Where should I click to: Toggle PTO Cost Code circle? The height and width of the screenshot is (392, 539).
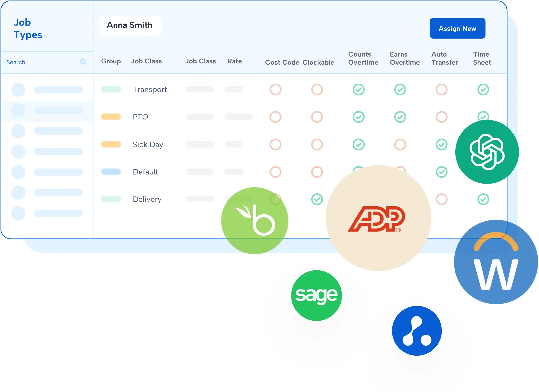pyautogui.click(x=276, y=117)
